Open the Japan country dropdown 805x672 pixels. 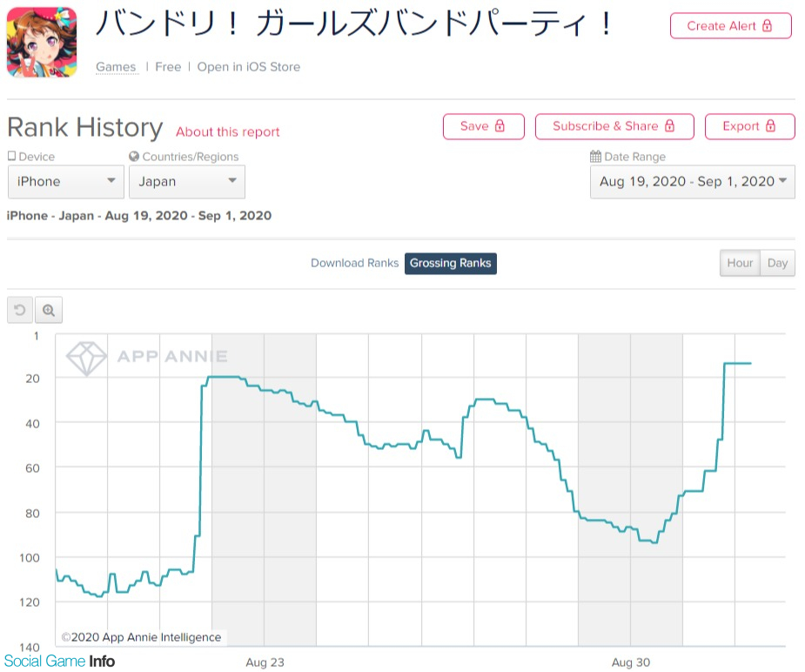186,181
